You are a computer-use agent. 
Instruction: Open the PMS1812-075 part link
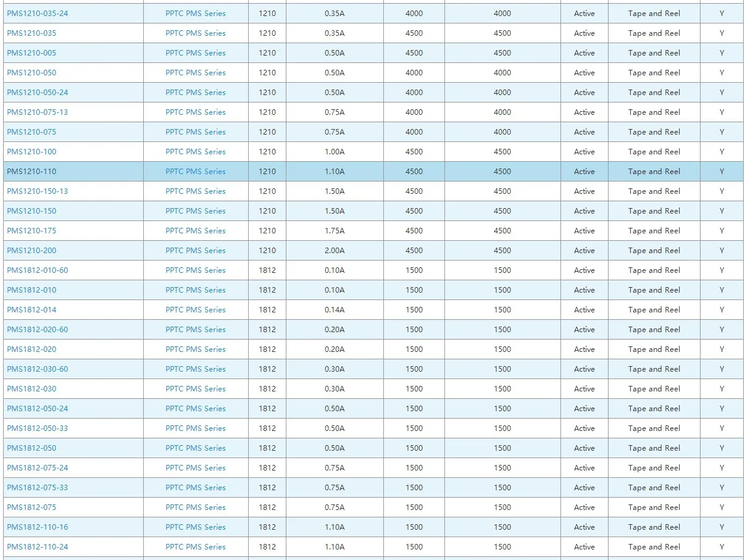(31, 508)
